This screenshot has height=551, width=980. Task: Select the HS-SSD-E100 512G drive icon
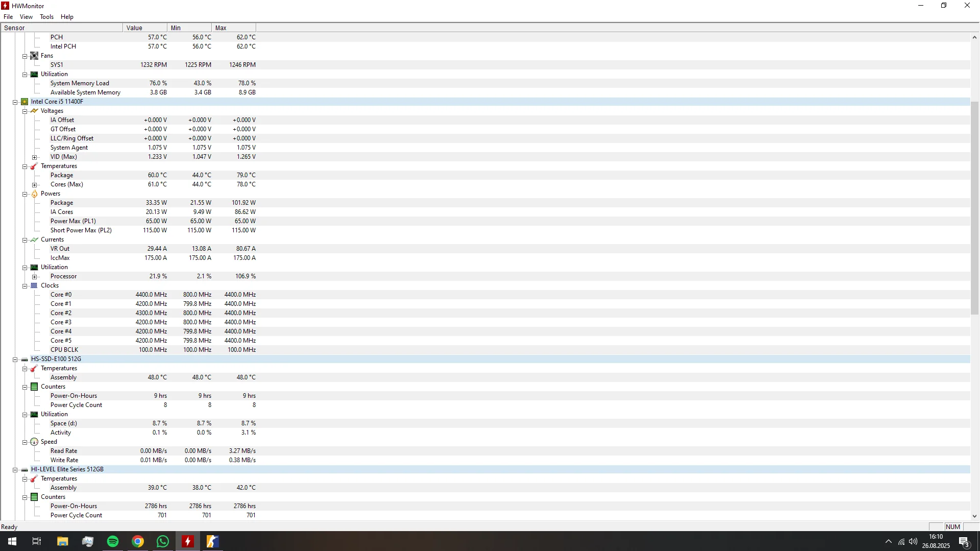pos(24,359)
